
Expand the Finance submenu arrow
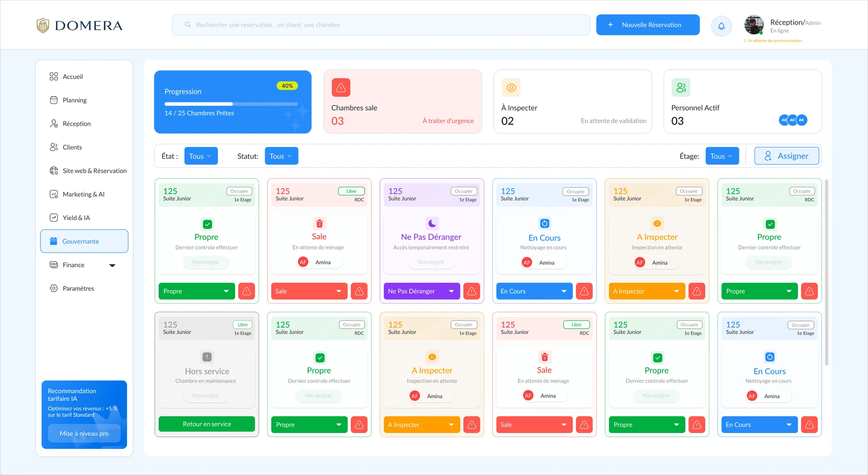(x=112, y=265)
